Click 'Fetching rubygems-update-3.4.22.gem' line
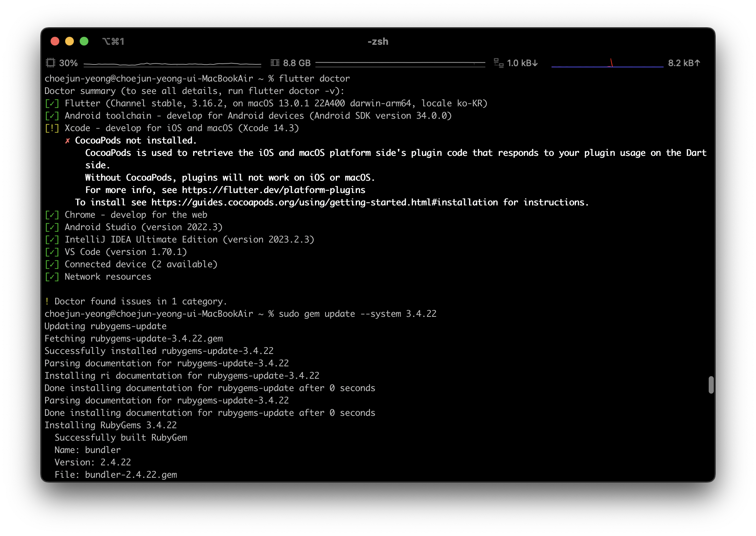Image resolution: width=756 pixels, height=536 pixels. pos(134,338)
